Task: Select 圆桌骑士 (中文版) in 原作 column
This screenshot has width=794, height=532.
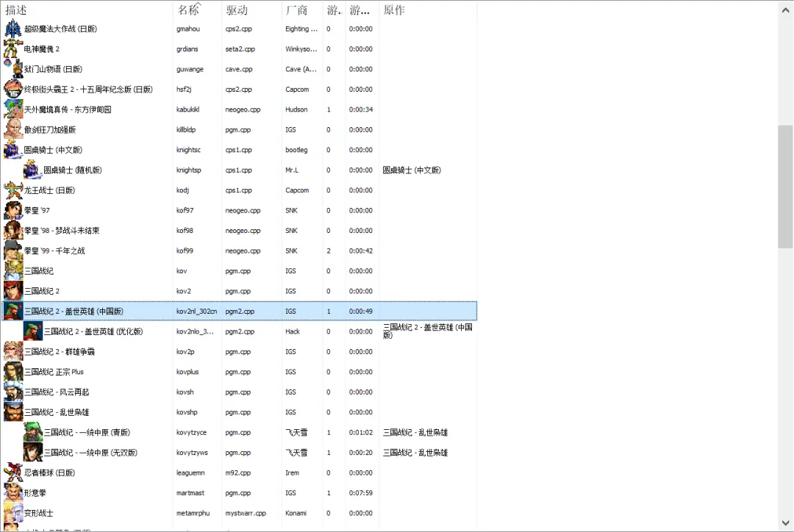Action: tap(412, 170)
